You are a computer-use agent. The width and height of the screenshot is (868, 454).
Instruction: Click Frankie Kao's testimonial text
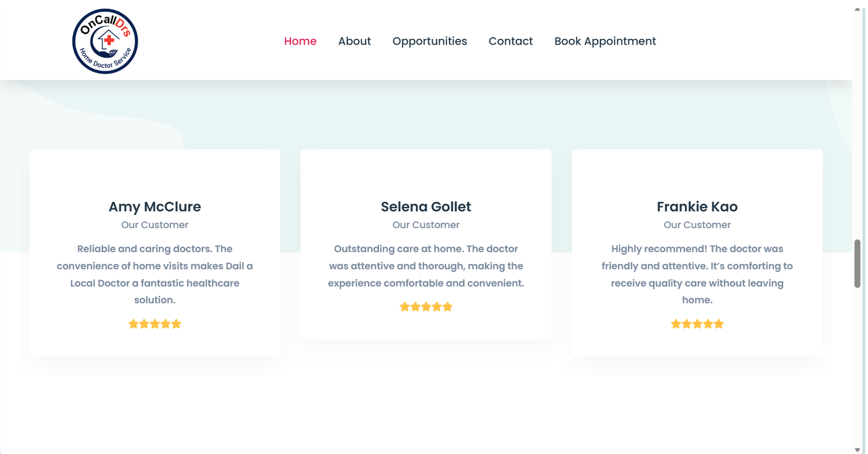pos(697,274)
